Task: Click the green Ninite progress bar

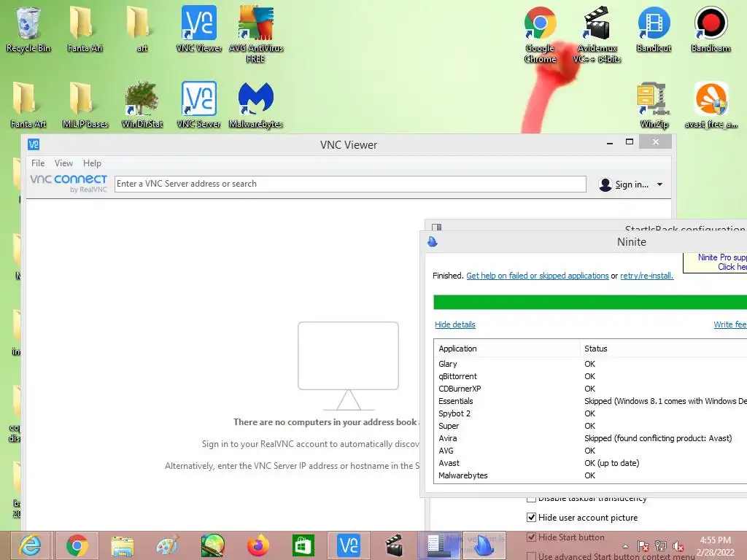Action: pyautogui.click(x=589, y=302)
